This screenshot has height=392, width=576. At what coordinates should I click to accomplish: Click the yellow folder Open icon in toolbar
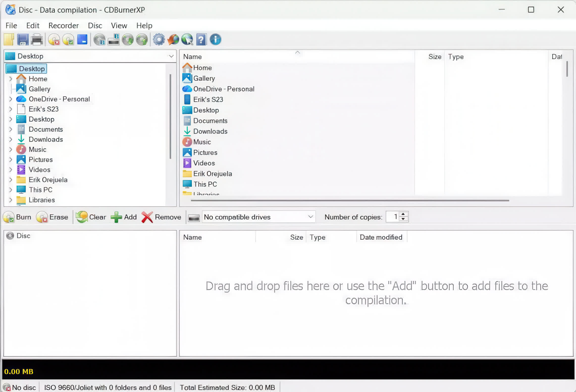tap(9, 40)
